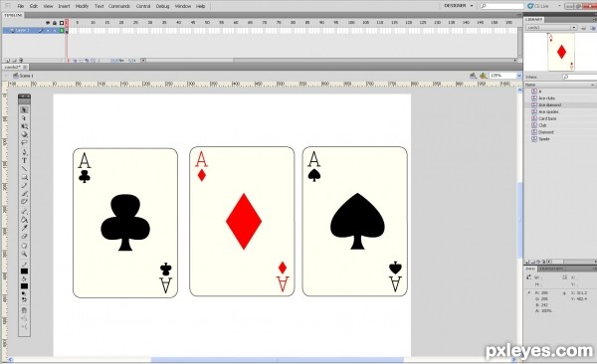
Task: Open the Edit menu
Action: point(34,6)
